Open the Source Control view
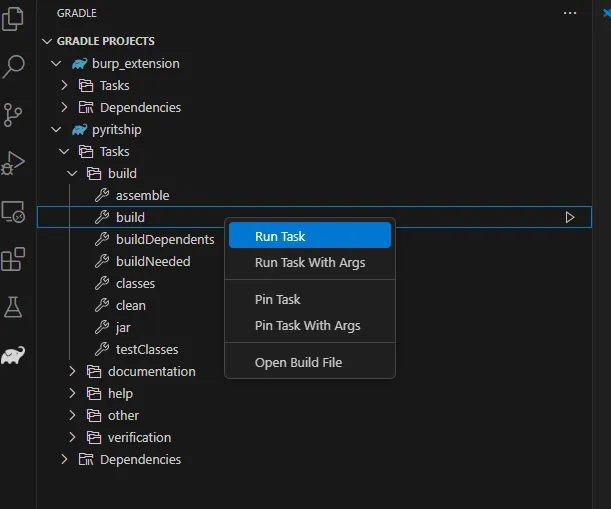Image resolution: width=611 pixels, height=509 pixels. tap(12, 115)
